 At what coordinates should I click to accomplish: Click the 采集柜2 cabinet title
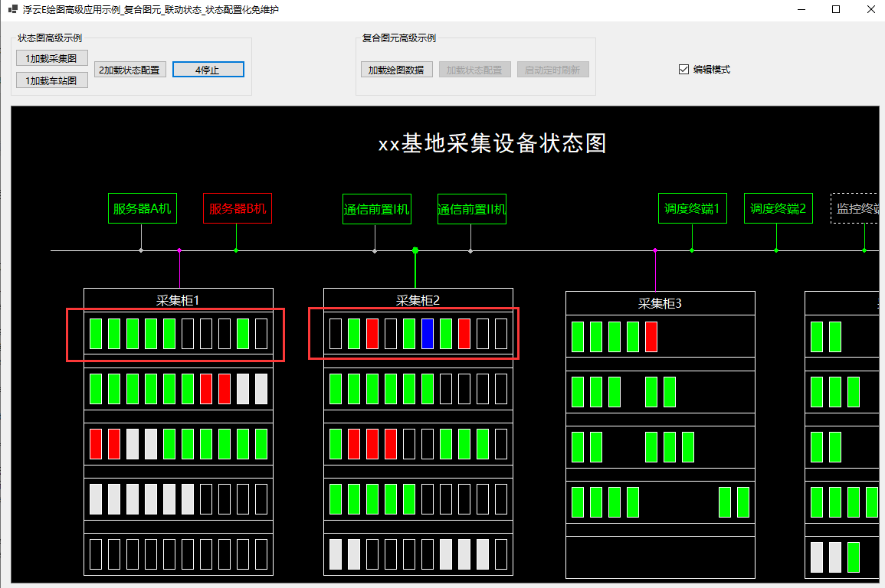click(418, 300)
